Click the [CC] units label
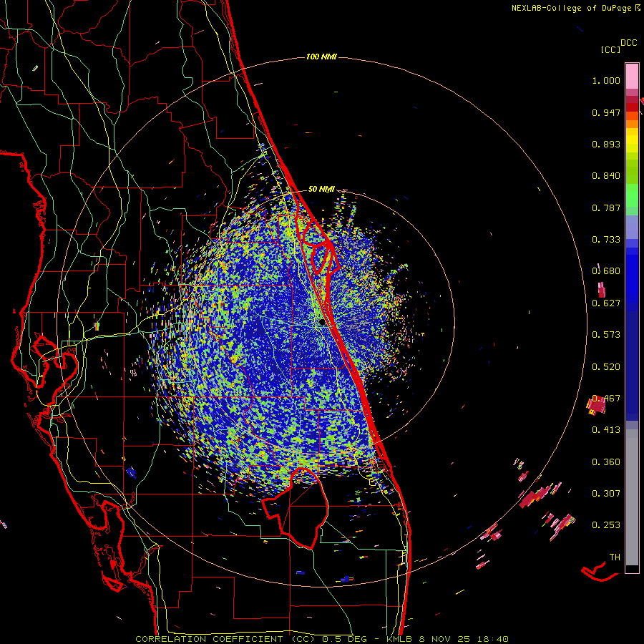Image resolution: width=644 pixels, height=644 pixels. (x=610, y=49)
